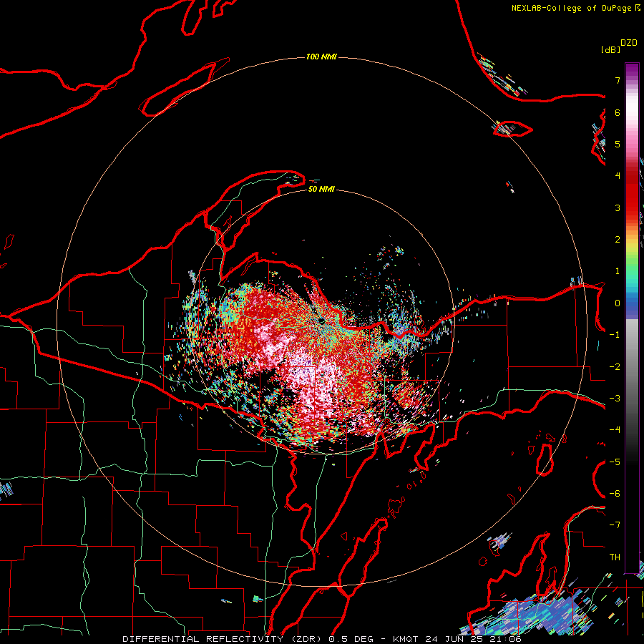This screenshot has height=644, width=644.
Task: Click the purple top of color bar
Action: 632,71
